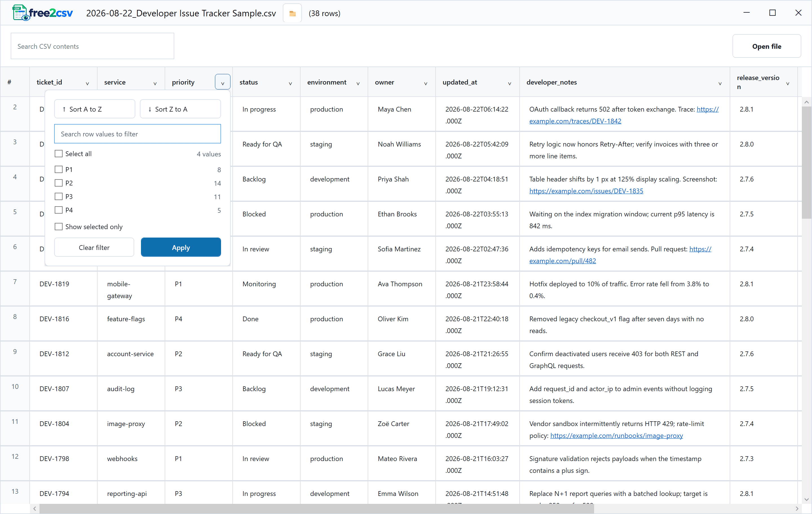The width and height of the screenshot is (812, 514).
Task: Tick the P4 priority checkbox
Action: [59, 210]
